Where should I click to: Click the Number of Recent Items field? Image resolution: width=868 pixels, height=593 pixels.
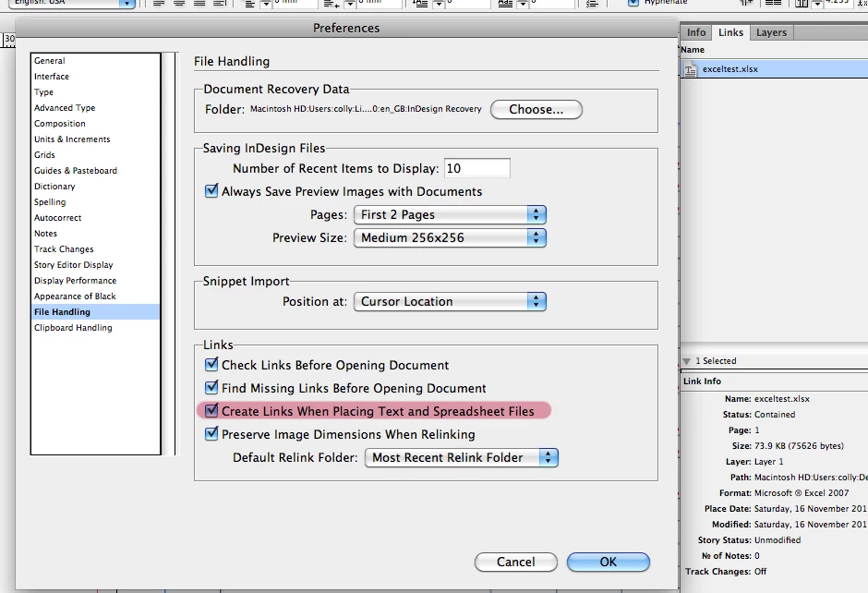tap(476, 168)
